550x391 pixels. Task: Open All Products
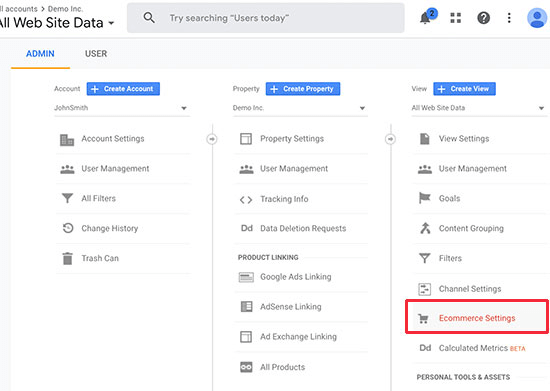[x=282, y=367]
